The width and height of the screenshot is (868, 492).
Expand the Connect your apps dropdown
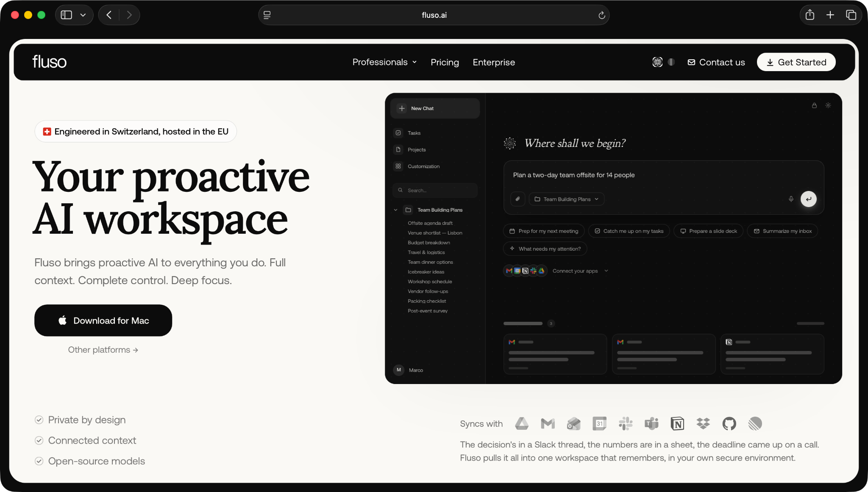580,271
